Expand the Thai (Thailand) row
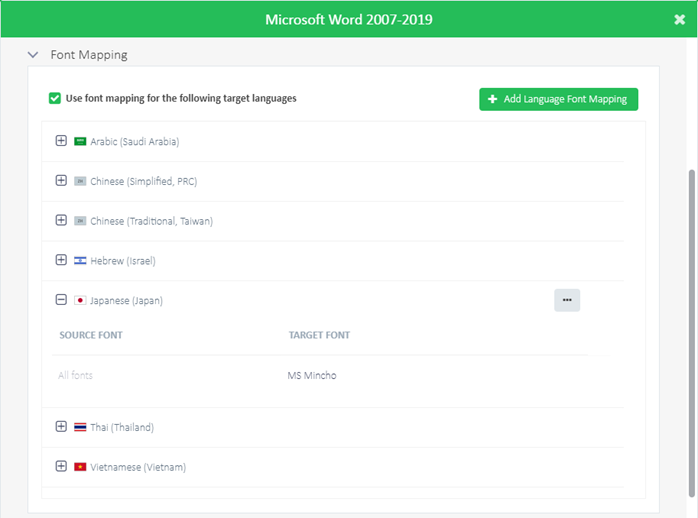Viewport: 698px width, 518px height. (x=61, y=426)
